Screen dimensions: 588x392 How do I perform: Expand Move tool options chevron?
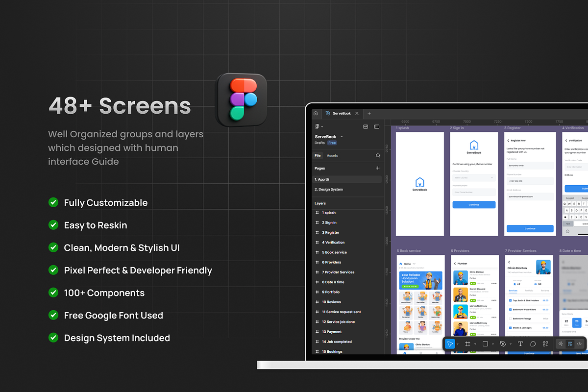pyautogui.click(x=458, y=344)
